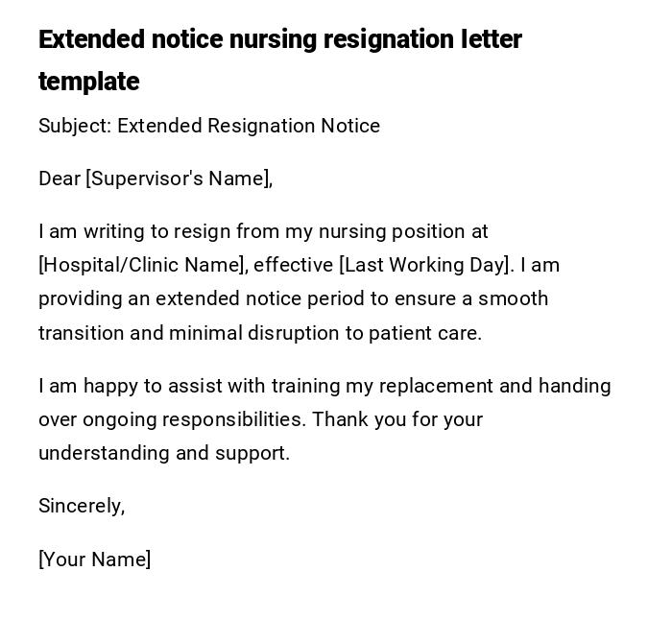Click the word "replacement" in the second paragraph

click(x=436, y=386)
